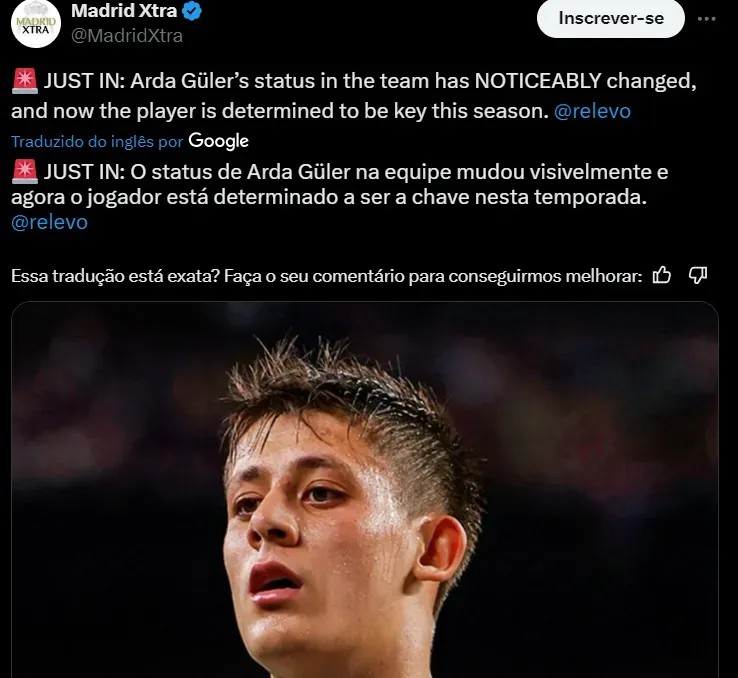
Task: Open the Madrid Xtra display name link
Action: 126,12
